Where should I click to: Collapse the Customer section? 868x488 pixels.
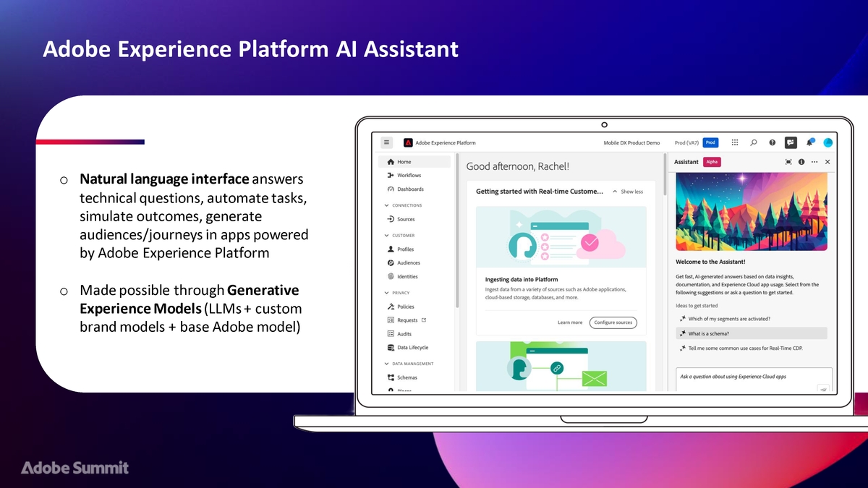387,236
